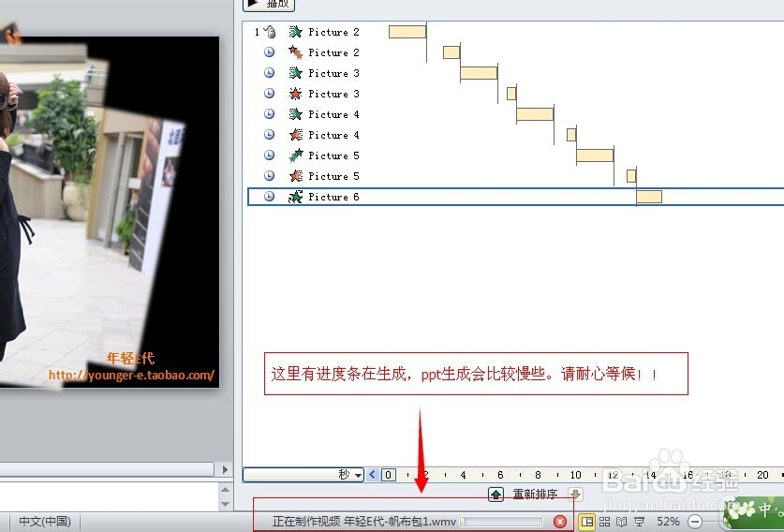Click timeline bar of Picture 5 exit effect

(x=631, y=175)
